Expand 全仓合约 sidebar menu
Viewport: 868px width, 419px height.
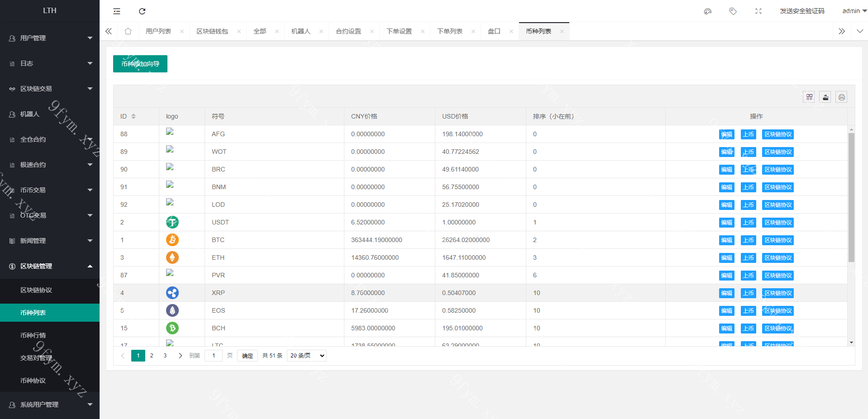[x=50, y=139]
